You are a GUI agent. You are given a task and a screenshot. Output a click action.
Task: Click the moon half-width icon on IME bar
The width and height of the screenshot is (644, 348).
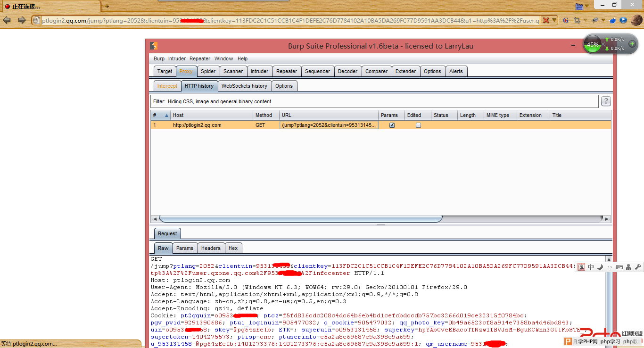coord(600,267)
